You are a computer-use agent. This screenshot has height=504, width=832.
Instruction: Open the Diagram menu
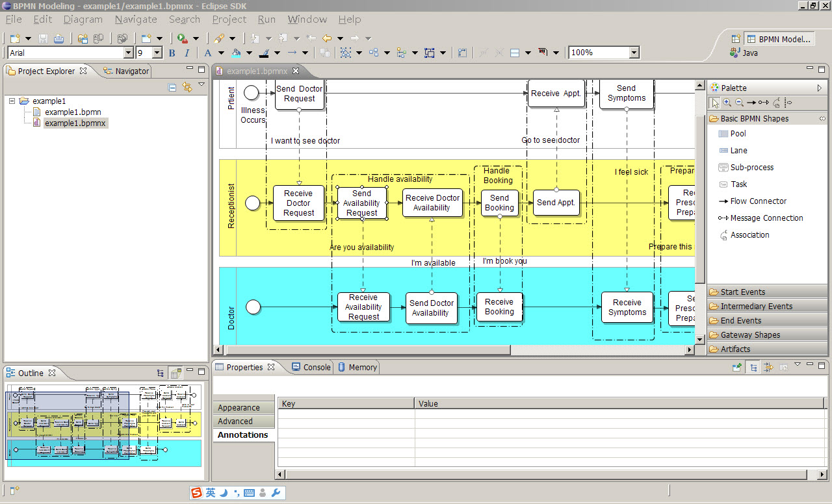coord(83,19)
